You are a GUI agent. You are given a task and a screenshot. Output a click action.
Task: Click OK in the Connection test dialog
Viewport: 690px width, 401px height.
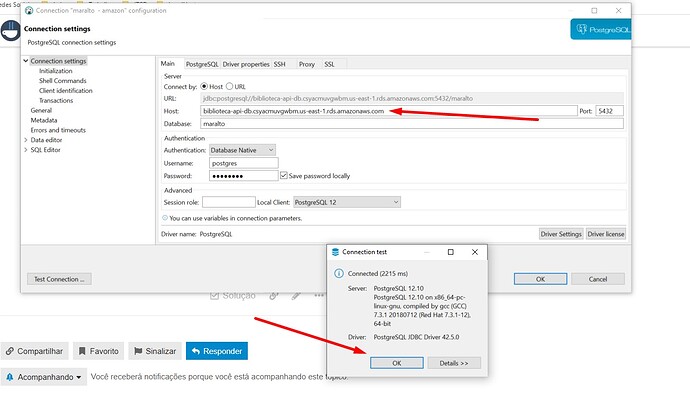(x=396, y=363)
